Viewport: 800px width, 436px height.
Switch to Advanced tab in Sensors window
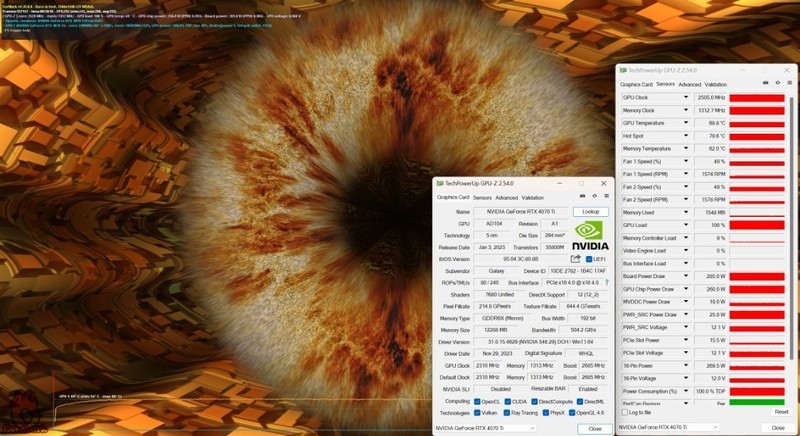click(x=690, y=84)
